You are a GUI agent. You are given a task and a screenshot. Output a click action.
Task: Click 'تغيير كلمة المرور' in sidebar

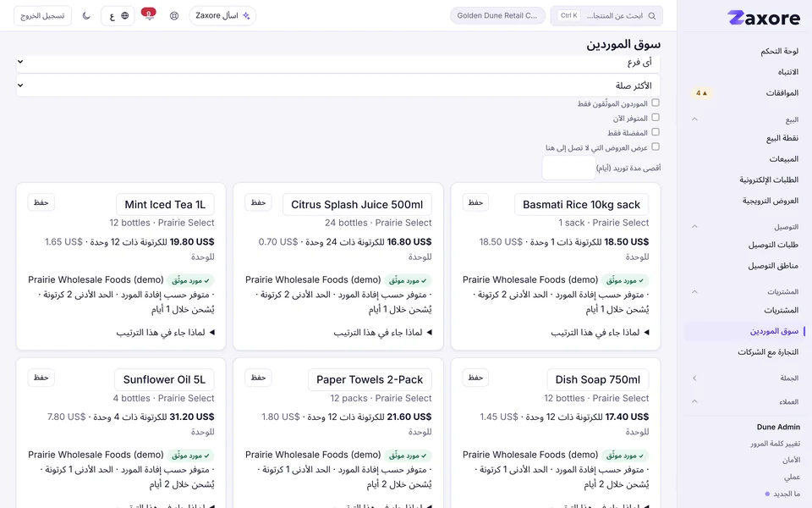(775, 443)
